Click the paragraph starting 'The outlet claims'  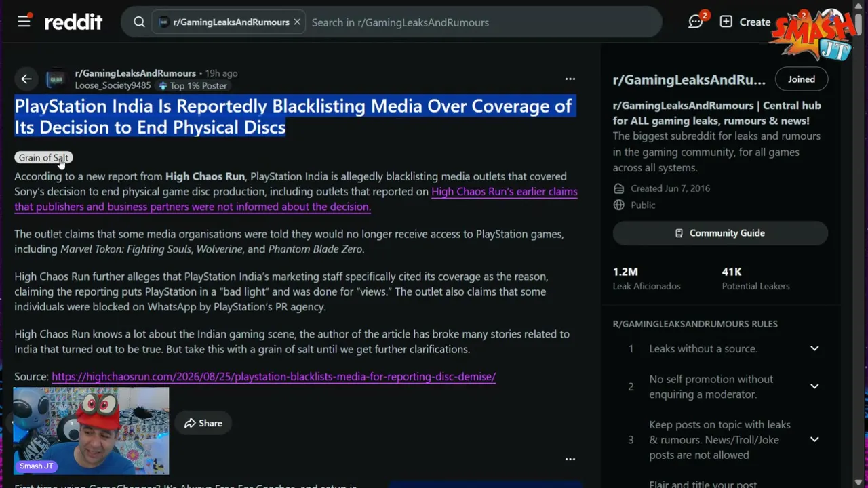tap(289, 241)
